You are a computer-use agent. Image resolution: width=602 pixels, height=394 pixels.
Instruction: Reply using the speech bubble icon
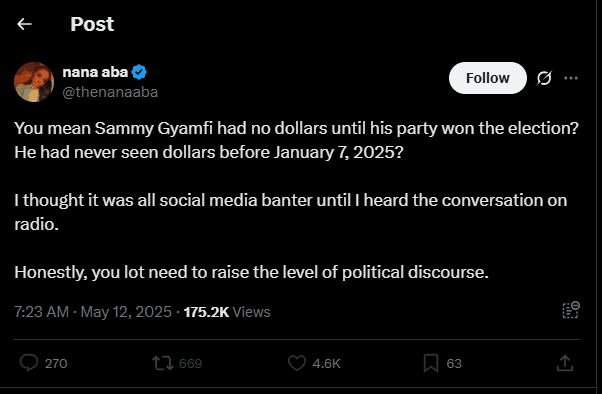[x=29, y=363]
